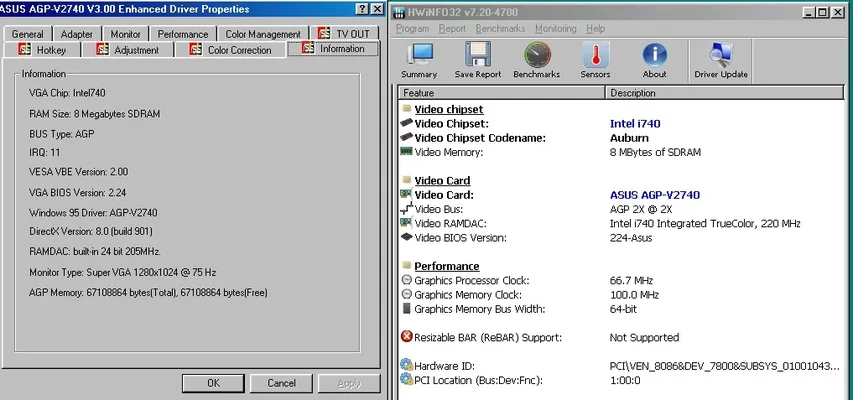Click the icon beside Video BIOS Version
Image resolution: width=853 pixels, height=400 pixels.
pyautogui.click(x=406, y=237)
